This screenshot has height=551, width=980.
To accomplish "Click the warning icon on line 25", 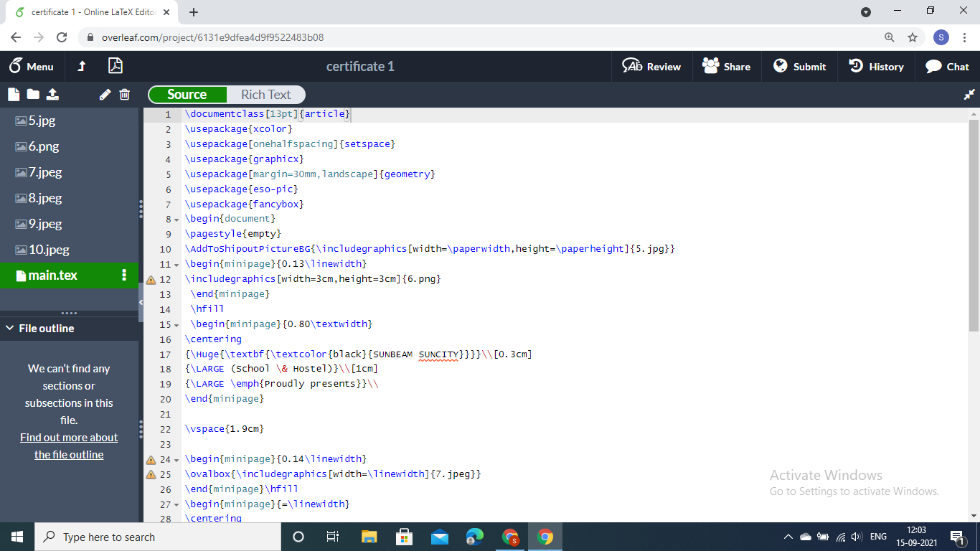I will (151, 475).
